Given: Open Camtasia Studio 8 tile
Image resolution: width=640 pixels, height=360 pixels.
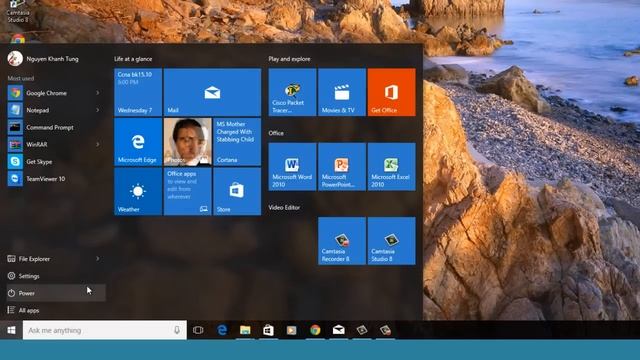Looking at the screenshot, I should (391, 241).
